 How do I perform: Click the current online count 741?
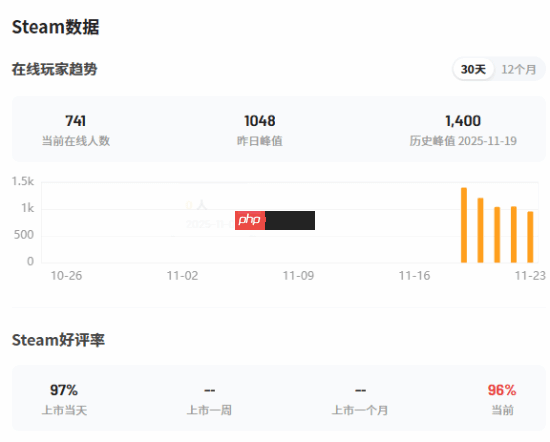coord(75,121)
